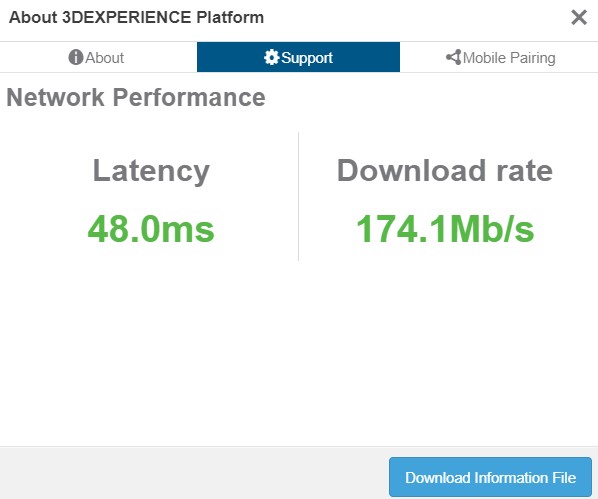Click the gear icon on Support tab

pos(271,57)
